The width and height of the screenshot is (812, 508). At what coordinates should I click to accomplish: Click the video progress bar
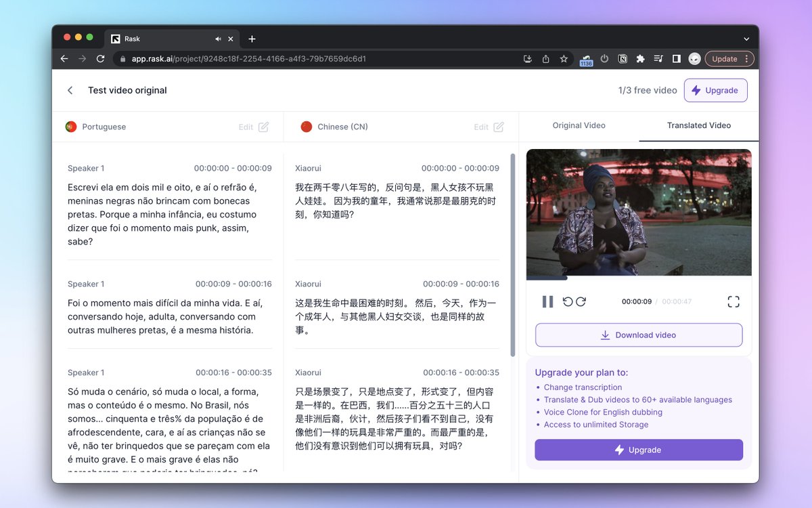[639, 277]
